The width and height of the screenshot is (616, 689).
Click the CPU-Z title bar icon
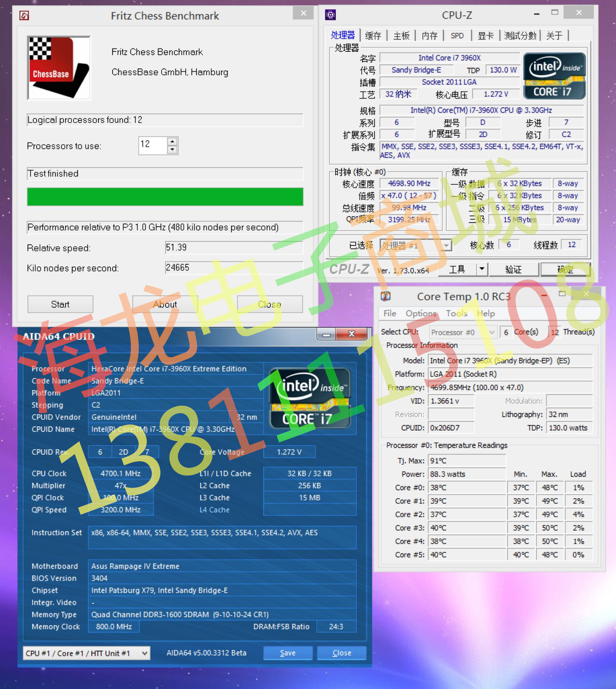(x=330, y=15)
